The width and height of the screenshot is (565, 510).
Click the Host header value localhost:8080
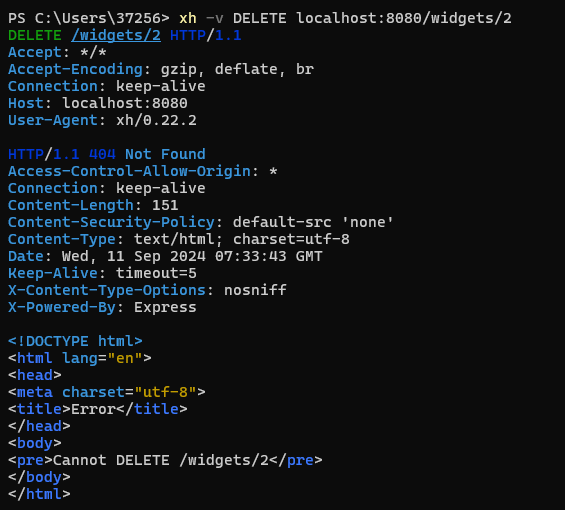[125, 103]
